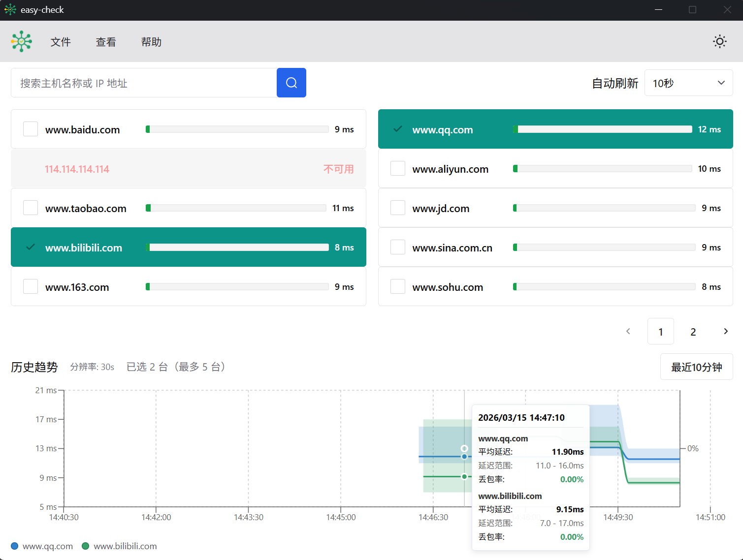Image resolution: width=743 pixels, height=560 pixels.
Task: Click the www.jd.com latency bar
Action: (604, 208)
